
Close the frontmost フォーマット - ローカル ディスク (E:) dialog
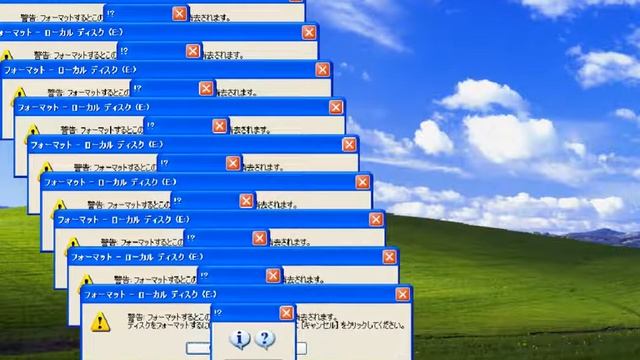click(x=402, y=294)
